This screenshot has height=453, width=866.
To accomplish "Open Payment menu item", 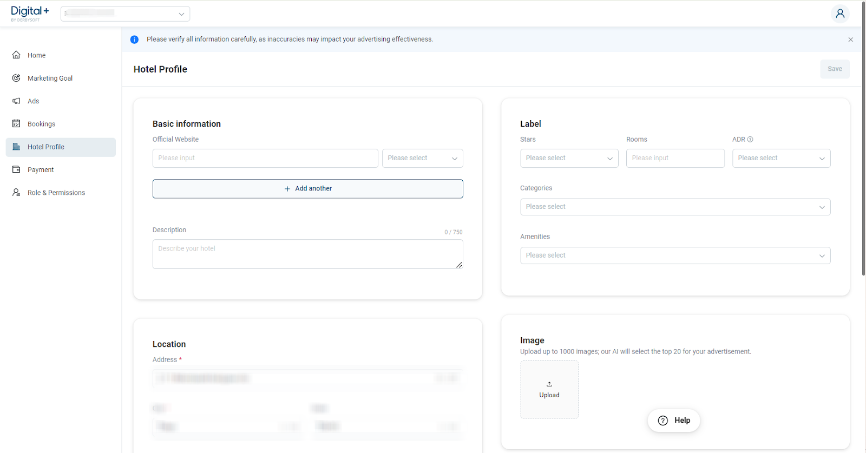I will point(61,170).
